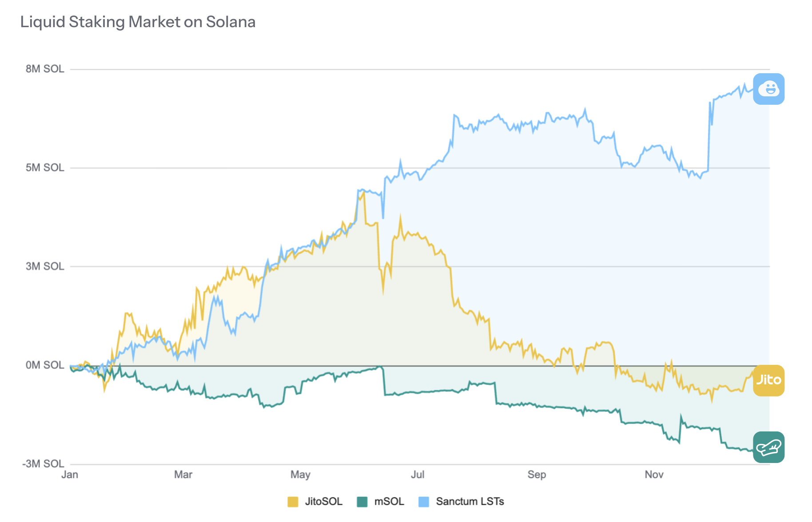Click the 8M SOL y-axis label
Viewport: 812px width, 522px height.
45,69
